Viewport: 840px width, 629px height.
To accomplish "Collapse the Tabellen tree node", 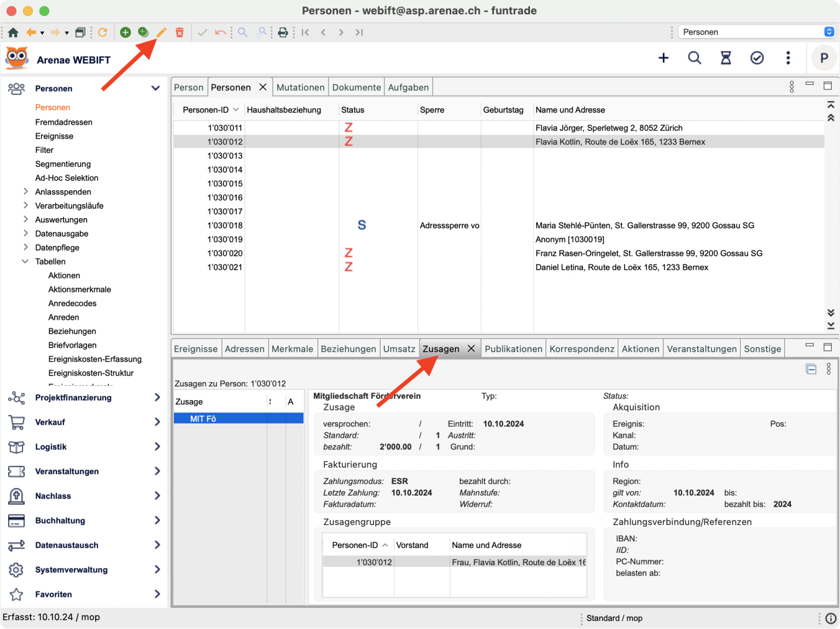I will pyautogui.click(x=25, y=261).
